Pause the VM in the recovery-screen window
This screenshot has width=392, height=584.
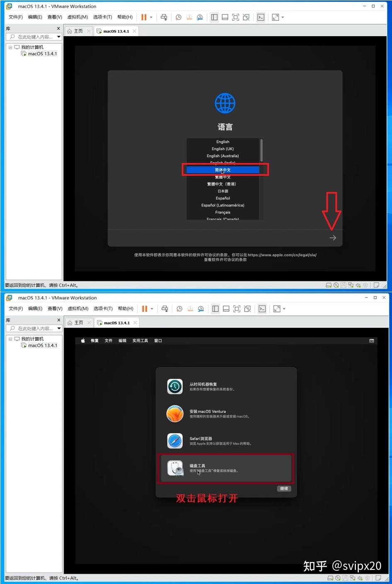pos(144,309)
